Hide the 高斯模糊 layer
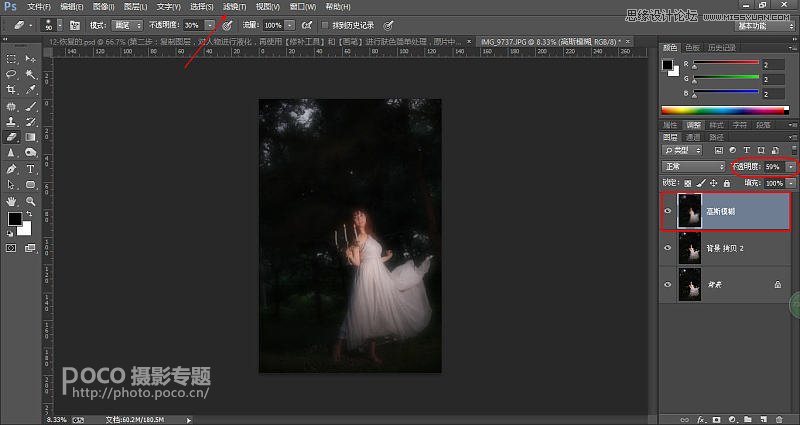Screen dimensions: 800x425 click(x=668, y=211)
